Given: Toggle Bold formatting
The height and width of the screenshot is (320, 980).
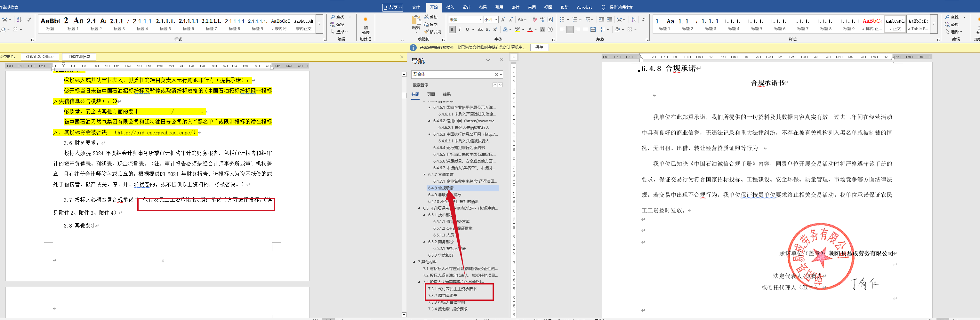Looking at the screenshot, I should click(x=452, y=29).
